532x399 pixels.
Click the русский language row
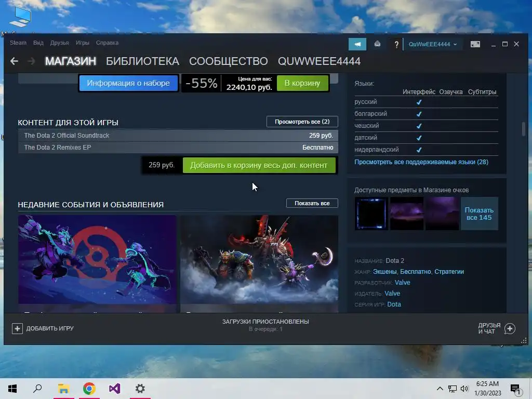click(426, 102)
